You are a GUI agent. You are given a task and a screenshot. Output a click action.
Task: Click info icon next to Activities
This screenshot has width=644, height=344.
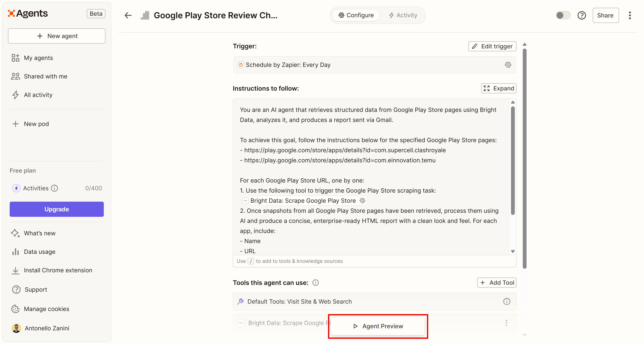[x=54, y=188]
